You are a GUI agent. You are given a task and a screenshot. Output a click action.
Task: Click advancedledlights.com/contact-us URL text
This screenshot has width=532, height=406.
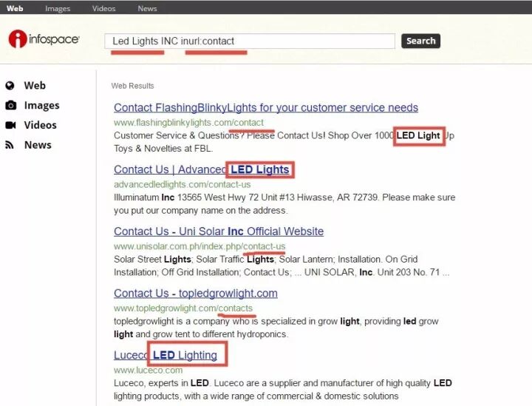pos(183,184)
